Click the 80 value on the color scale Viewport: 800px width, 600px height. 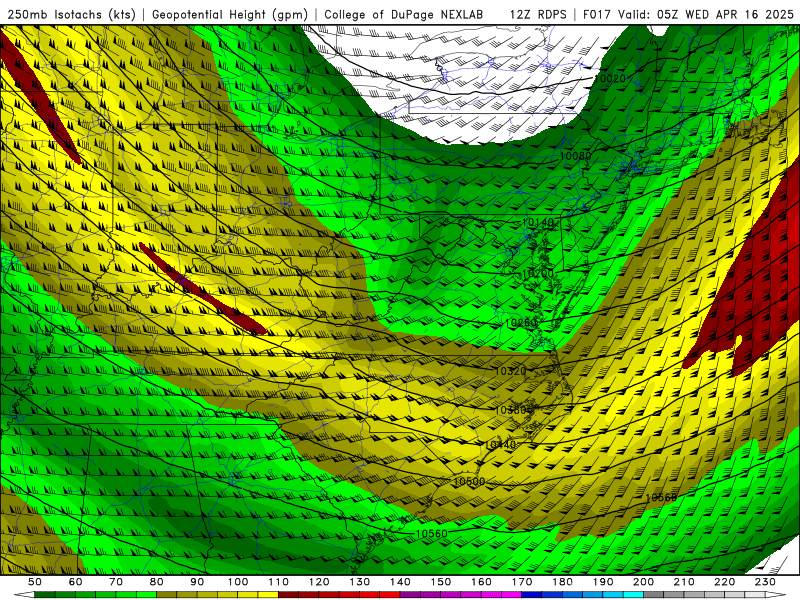point(157,582)
